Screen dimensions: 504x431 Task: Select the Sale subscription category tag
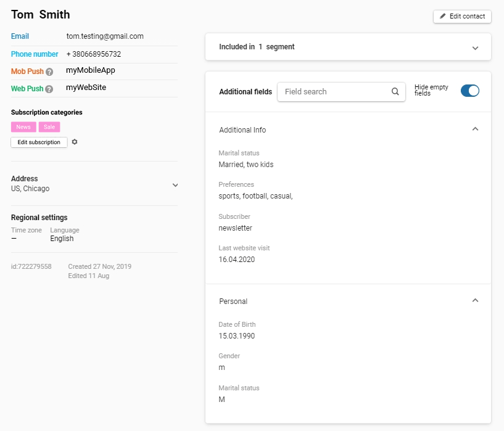[x=49, y=127]
